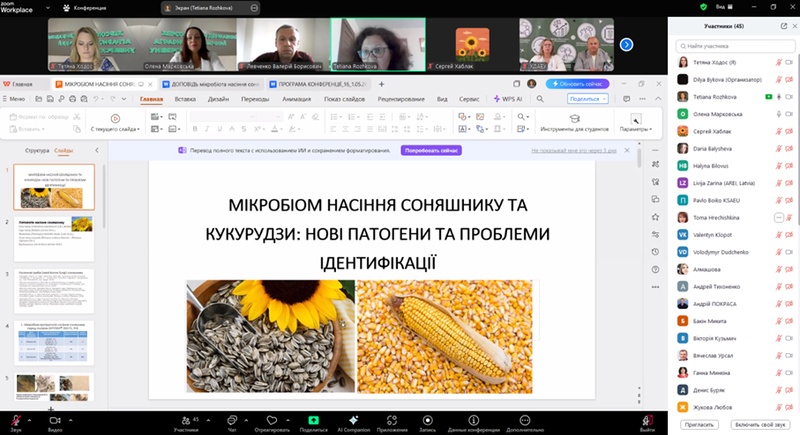
Task: Open the Дополнительно more options icon
Action: 524,420
